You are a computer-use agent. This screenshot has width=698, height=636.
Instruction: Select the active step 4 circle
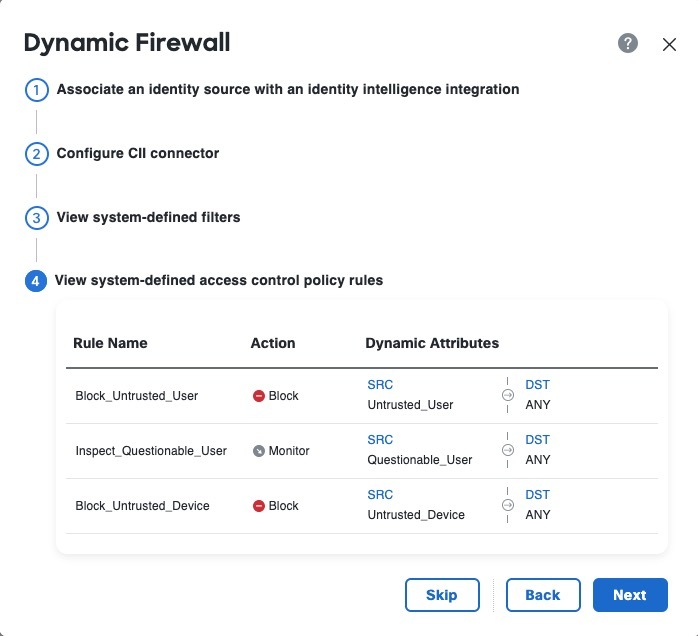[x=36, y=281]
